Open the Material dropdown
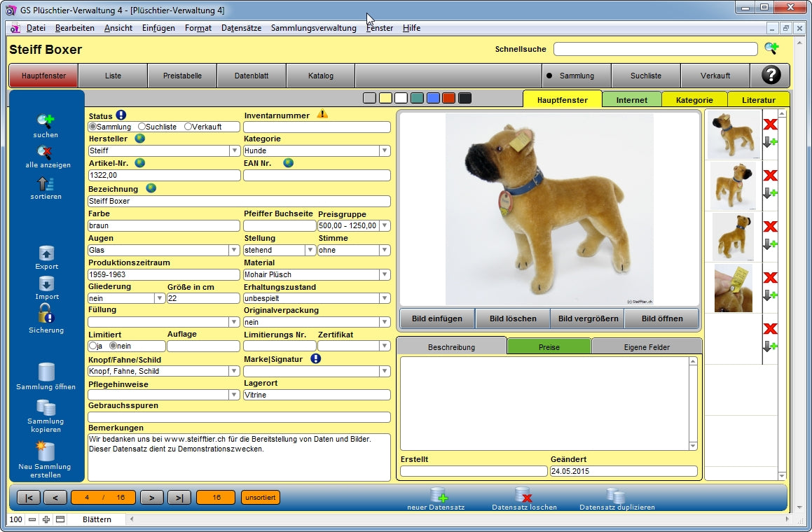 [385, 274]
